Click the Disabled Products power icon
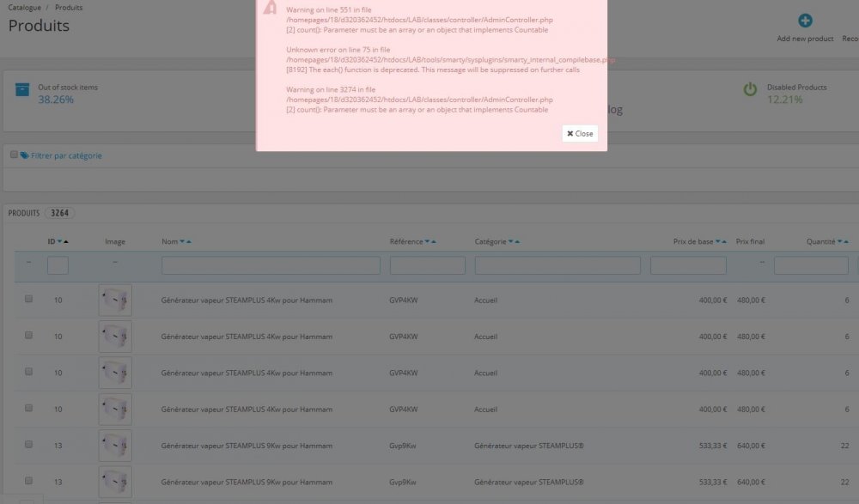 point(750,89)
